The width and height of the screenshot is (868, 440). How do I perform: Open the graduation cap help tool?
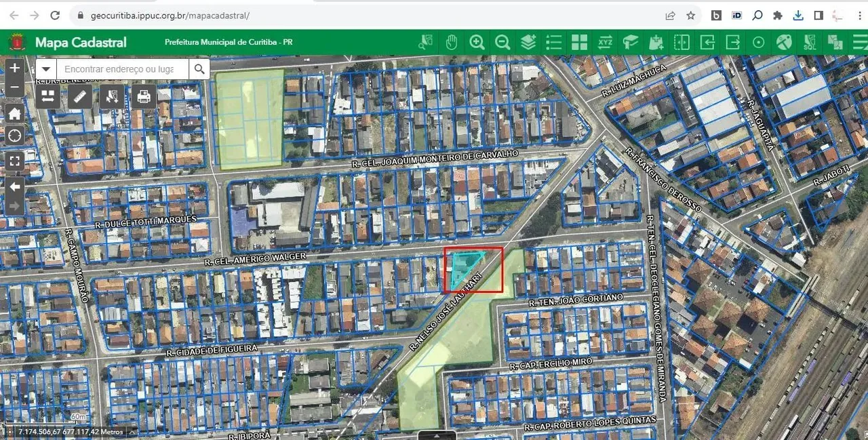click(631, 42)
